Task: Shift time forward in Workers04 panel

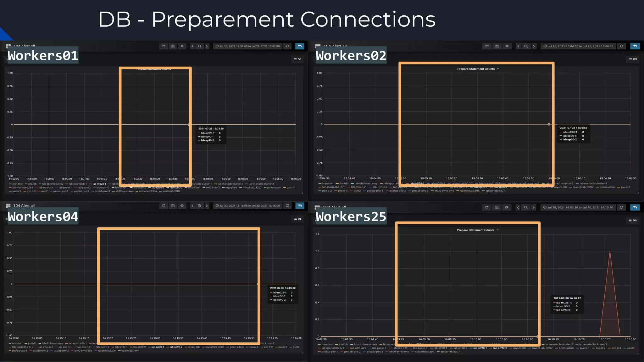Action: (x=207, y=206)
